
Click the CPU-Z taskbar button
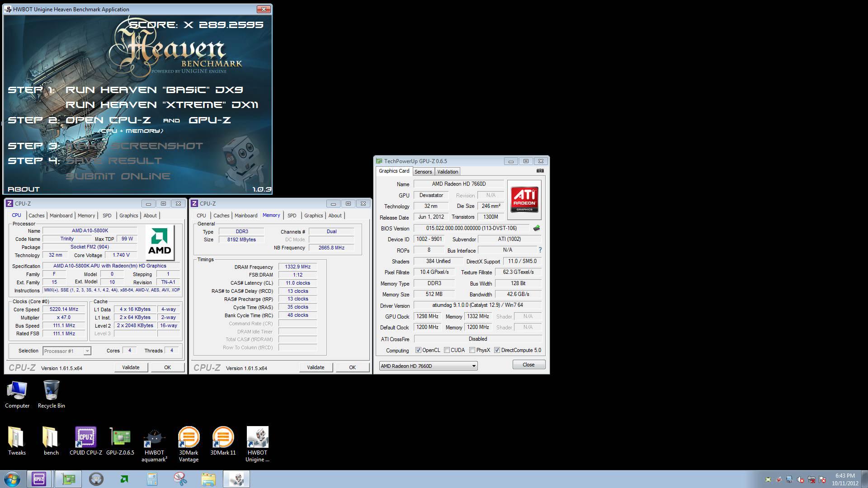(39, 479)
